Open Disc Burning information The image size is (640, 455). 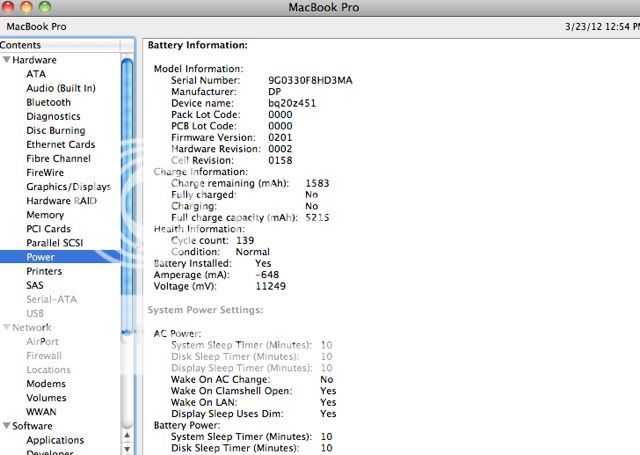tap(56, 131)
